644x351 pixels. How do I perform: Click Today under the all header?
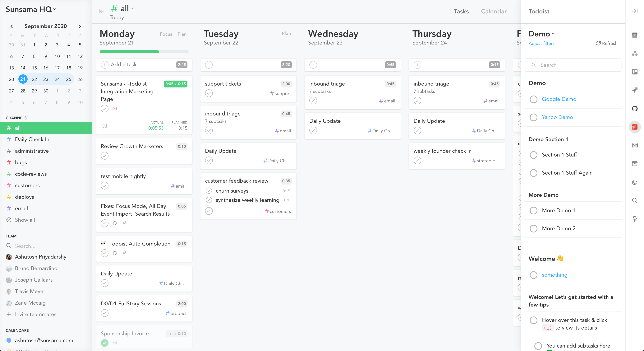pyautogui.click(x=117, y=17)
